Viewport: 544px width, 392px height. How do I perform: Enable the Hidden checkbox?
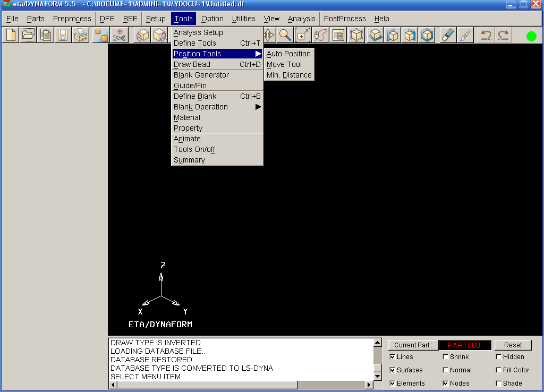(498, 357)
